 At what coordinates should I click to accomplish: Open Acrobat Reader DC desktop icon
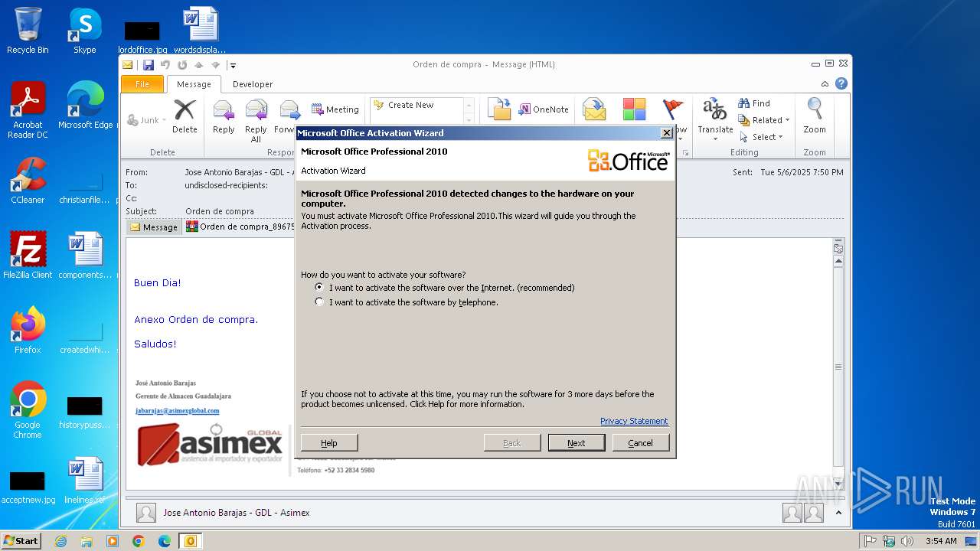point(28,110)
